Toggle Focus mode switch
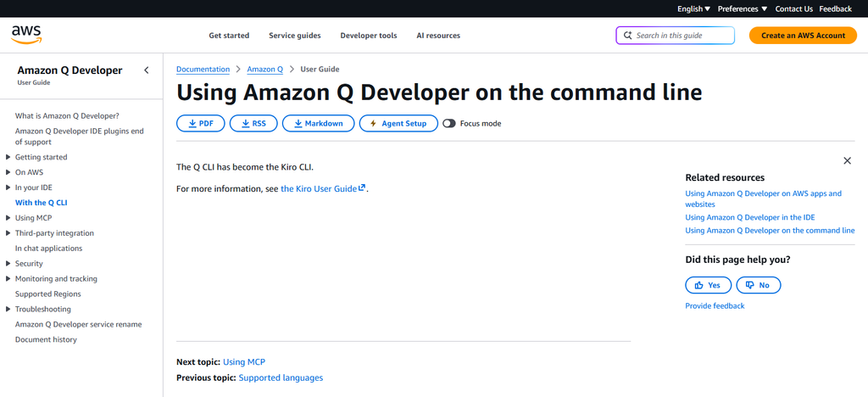Viewport: 868px width, 397px height. tap(449, 124)
